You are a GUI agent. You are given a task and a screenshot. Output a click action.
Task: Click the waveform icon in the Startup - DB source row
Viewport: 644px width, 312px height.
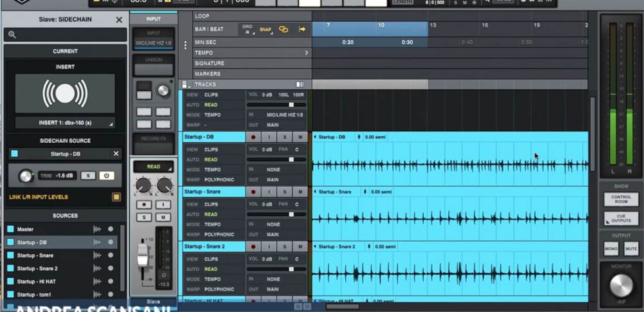tap(97, 243)
